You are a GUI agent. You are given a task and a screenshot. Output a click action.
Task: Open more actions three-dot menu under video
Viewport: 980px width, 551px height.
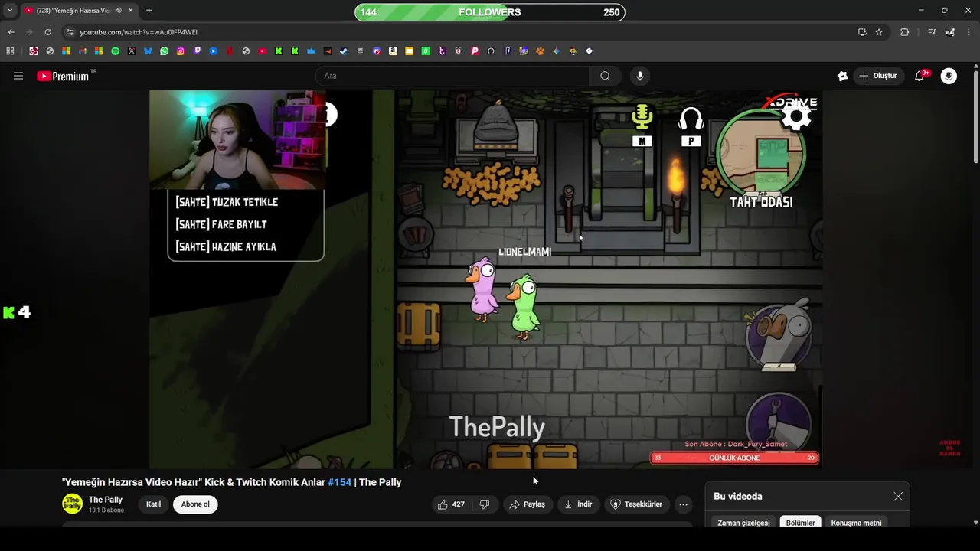[x=683, y=504]
